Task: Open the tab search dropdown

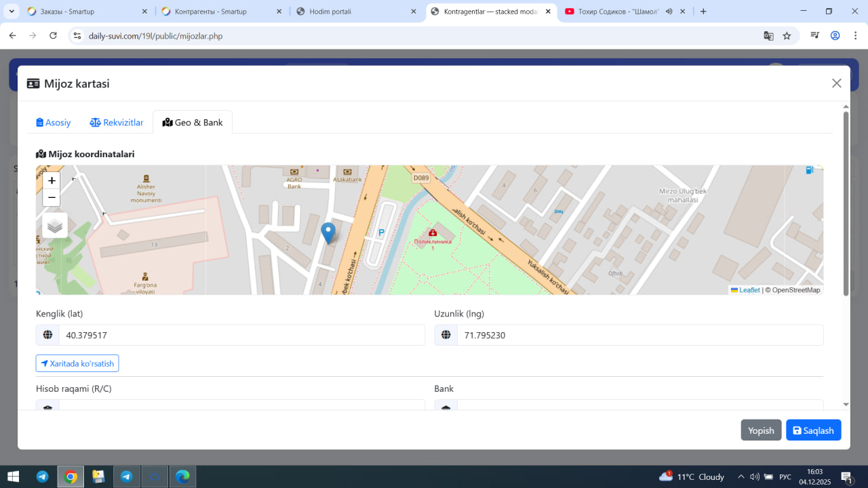Action: click(x=12, y=12)
